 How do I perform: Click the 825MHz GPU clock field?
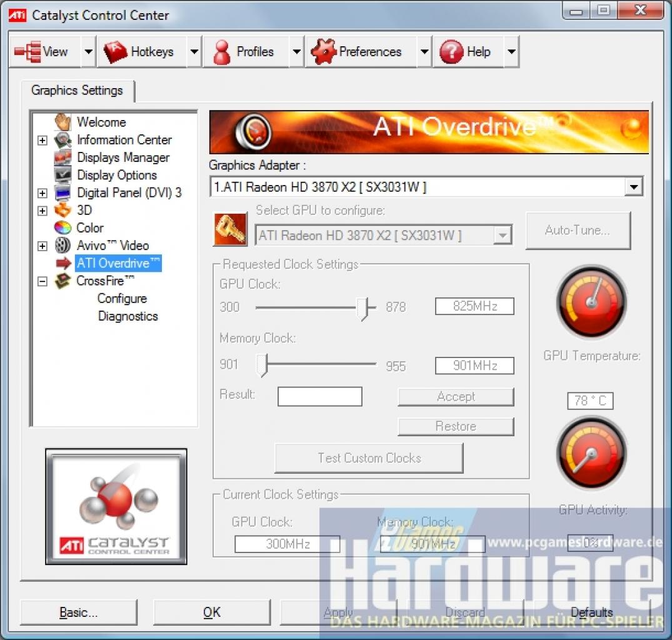(x=474, y=306)
